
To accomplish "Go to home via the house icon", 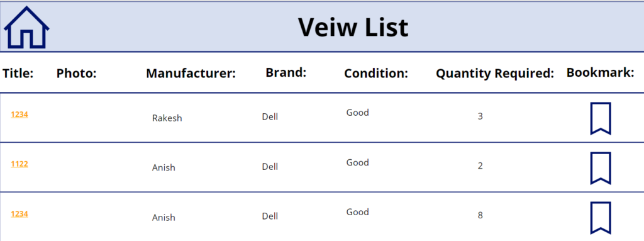I will click(x=26, y=28).
